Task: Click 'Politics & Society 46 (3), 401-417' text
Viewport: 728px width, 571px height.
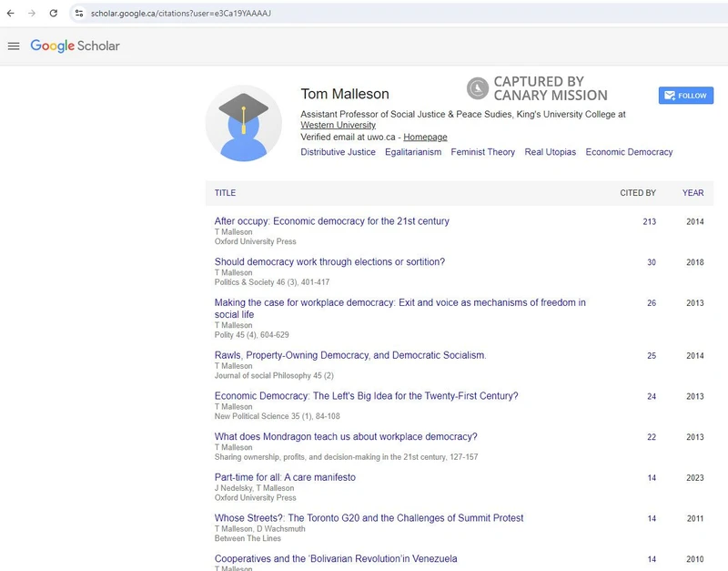Action: [x=271, y=282]
